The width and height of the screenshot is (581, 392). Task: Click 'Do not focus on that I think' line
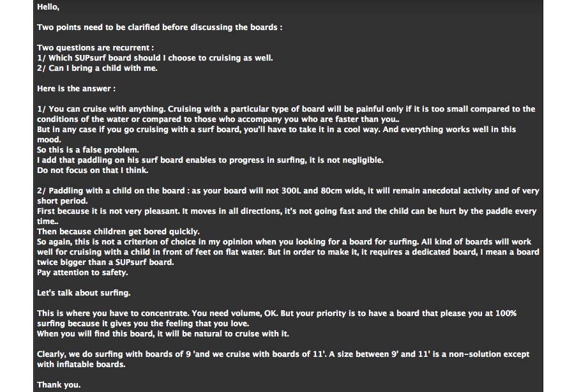(x=93, y=170)
